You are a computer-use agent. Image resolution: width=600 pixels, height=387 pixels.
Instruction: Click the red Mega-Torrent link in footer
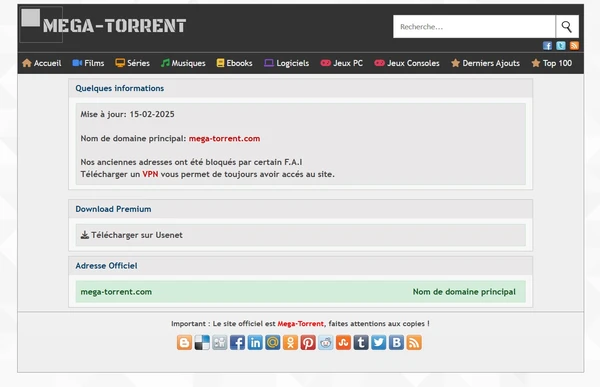tap(300, 324)
